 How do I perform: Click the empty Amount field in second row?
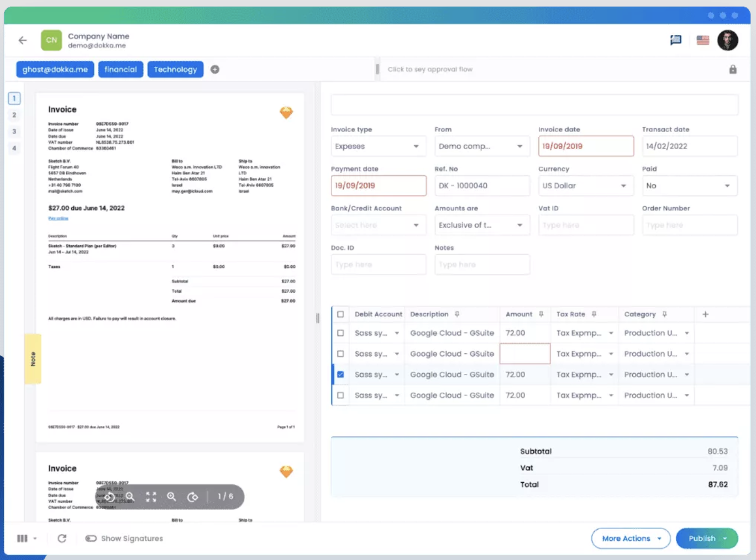coord(524,354)
